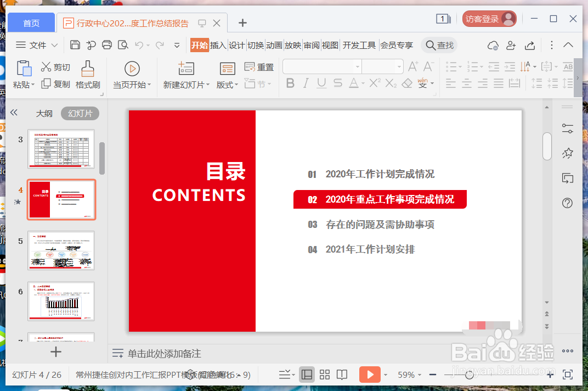Switch panel to 大纲 outline view
The width and height of the screenshot is (588, 391).
(44, 114)
